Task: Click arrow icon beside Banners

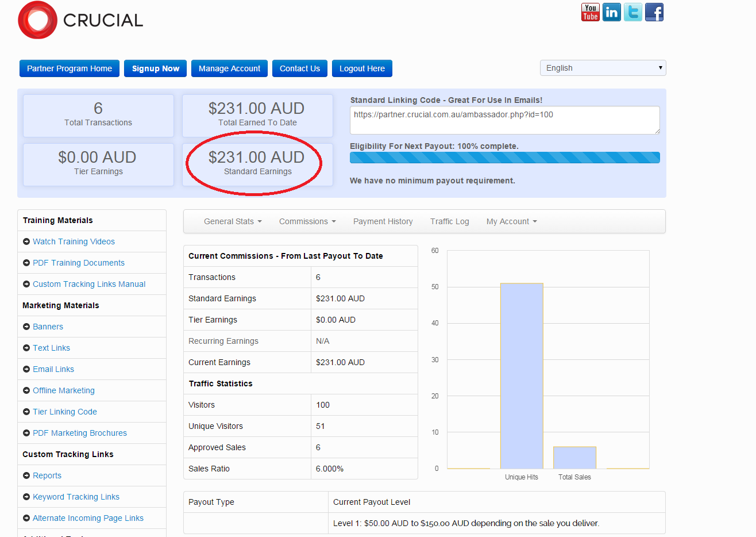Action: (x=26, y=327)
